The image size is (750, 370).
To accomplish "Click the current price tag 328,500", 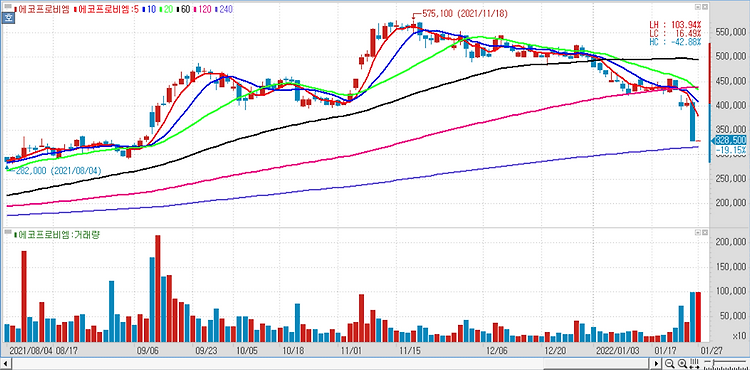I will click(x=730, y=141).
